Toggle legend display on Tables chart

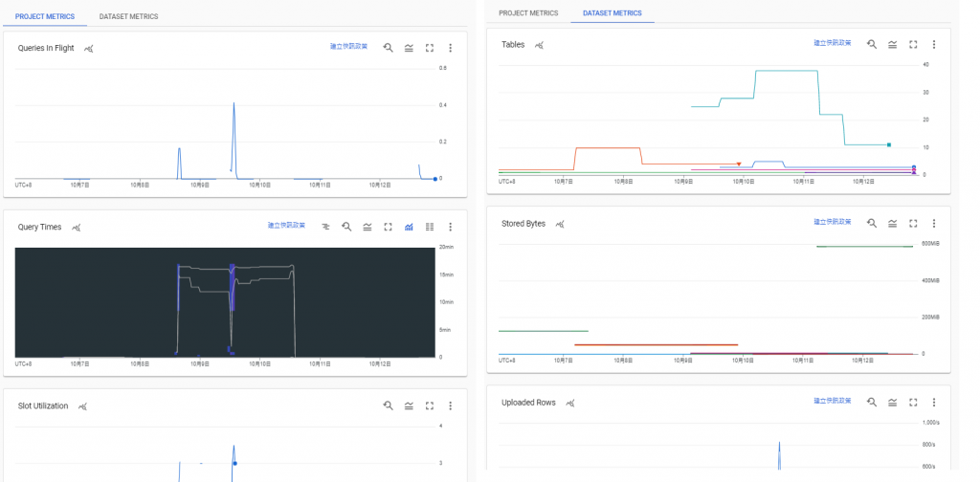click(893, 44)
